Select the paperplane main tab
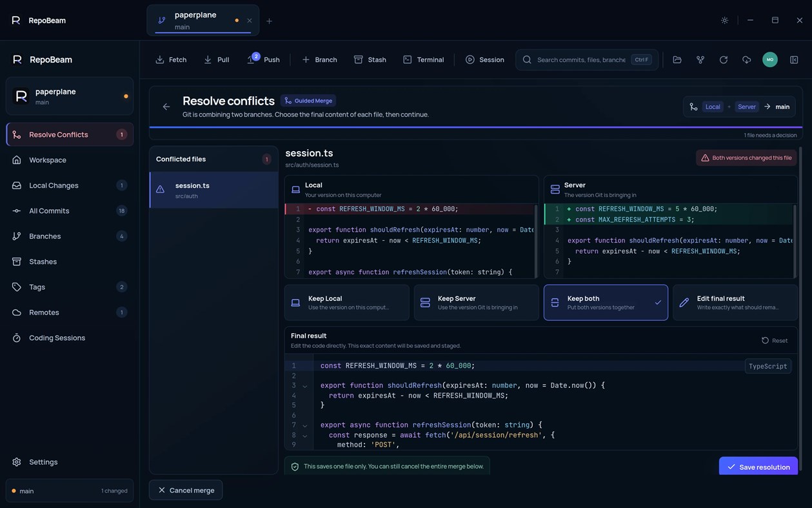 (x=203, y=20)
